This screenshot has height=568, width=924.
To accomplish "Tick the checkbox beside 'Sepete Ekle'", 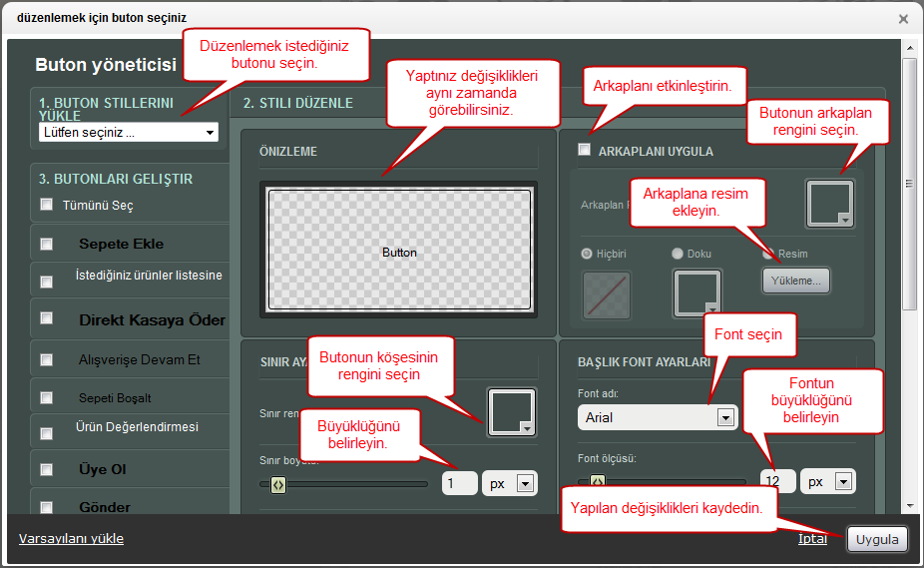I will [46, 244].
